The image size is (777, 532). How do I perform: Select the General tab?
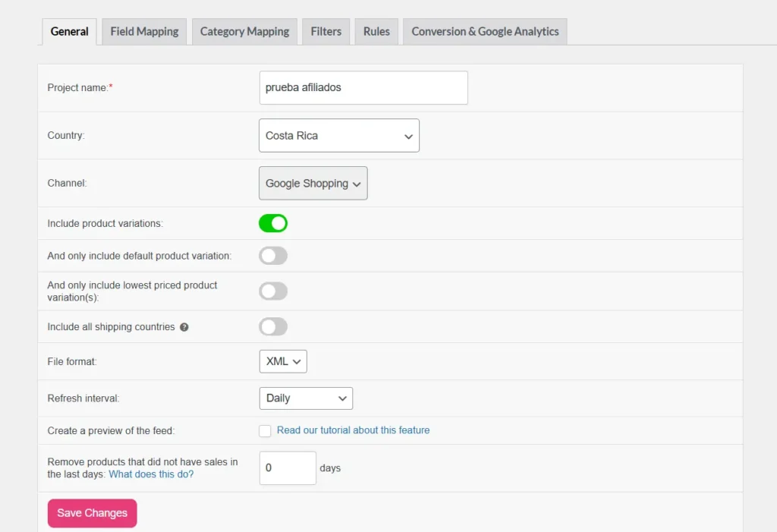pyautogui.click(x=69, y=32)
